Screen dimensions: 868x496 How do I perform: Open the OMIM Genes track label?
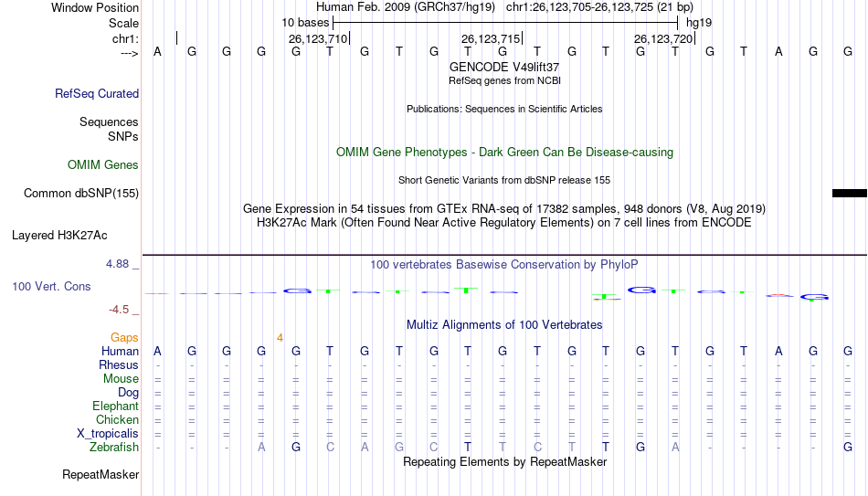coord(103,165)
